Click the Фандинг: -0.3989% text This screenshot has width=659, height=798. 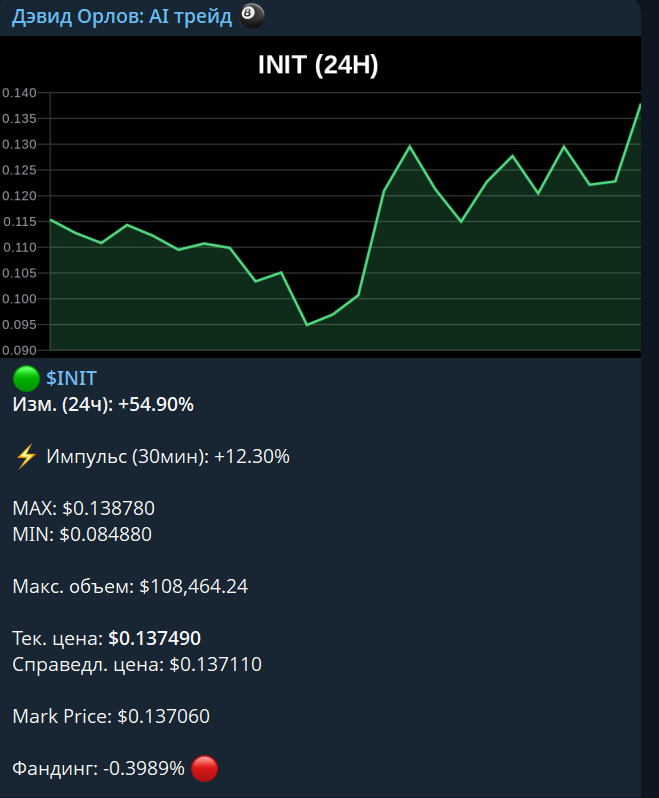tap(98, 768)
